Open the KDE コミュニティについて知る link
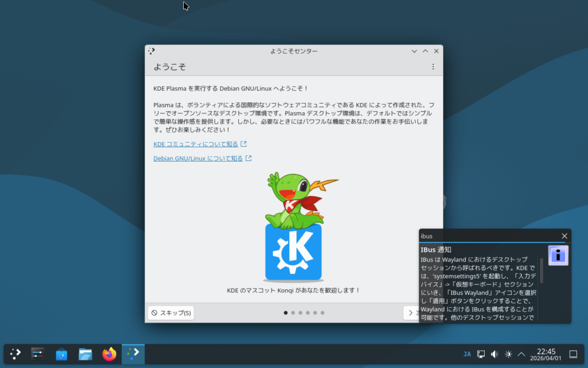This screenshot has height=368, width=588. [x=195, y=144]
